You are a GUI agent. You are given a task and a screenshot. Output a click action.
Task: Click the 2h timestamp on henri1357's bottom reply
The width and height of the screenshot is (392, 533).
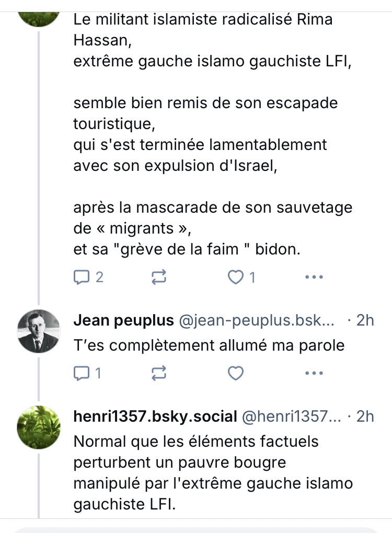[x=365, y=416]
